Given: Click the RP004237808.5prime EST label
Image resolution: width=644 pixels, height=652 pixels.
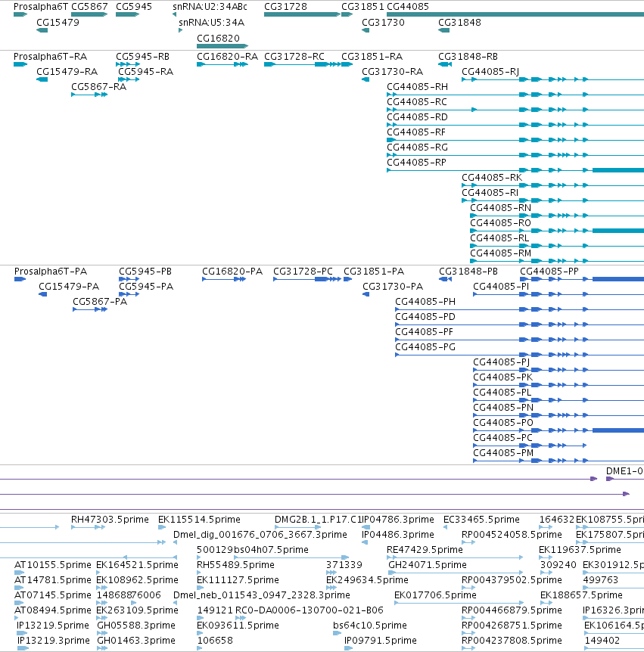Looking at the screenshot, I should (x=512, y=641).
